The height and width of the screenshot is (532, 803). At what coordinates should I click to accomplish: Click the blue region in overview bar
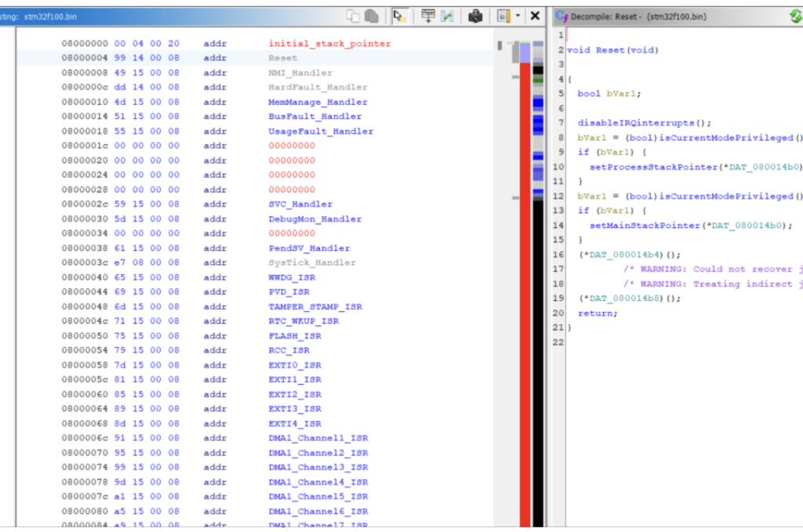pos(538,102)
